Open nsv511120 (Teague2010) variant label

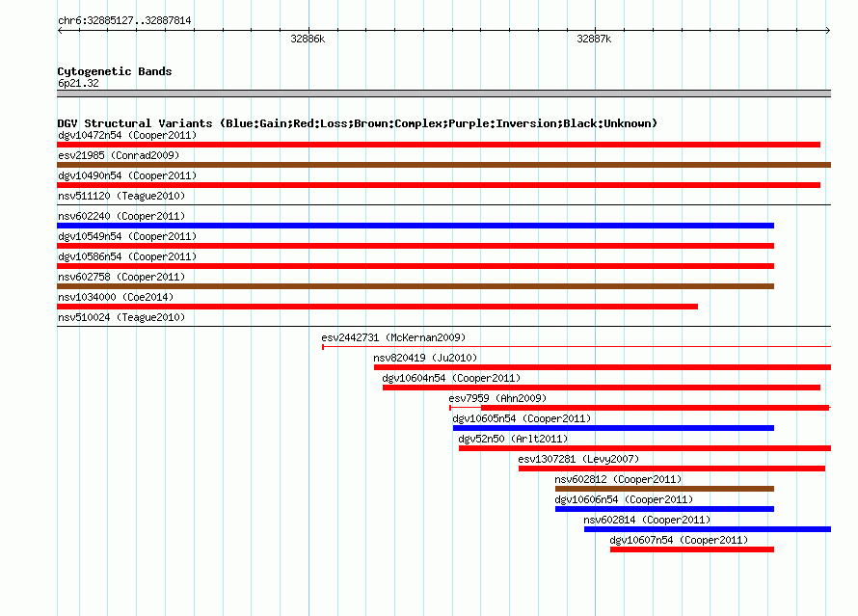(x=121, y=196)
